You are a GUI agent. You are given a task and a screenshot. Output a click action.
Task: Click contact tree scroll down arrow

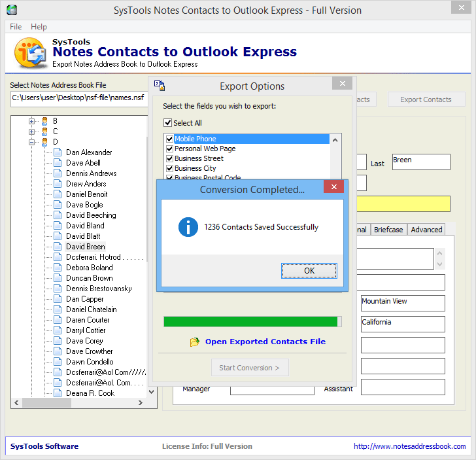(152, 392)
